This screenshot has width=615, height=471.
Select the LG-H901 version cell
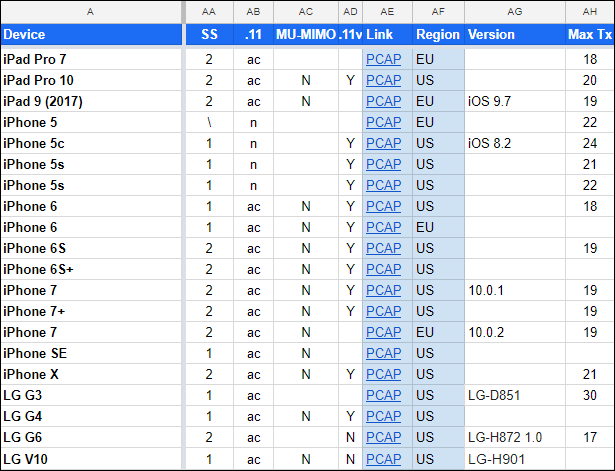tap(515, 459)
